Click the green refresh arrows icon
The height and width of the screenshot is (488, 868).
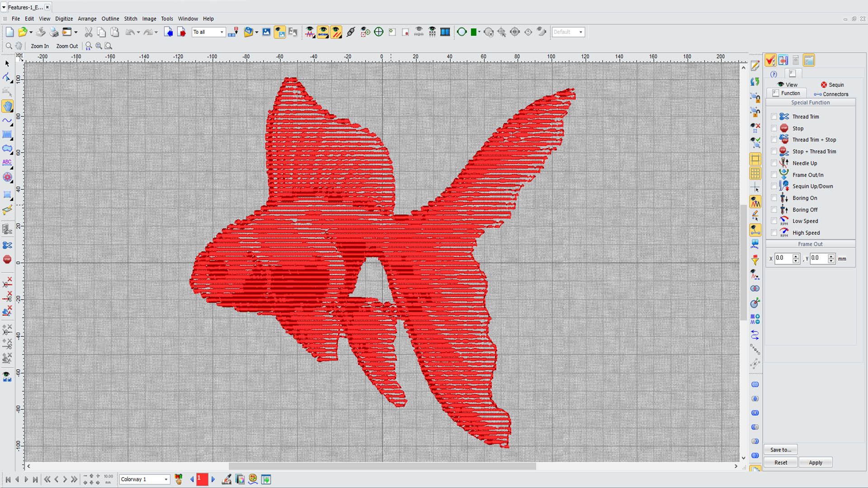click(x=755, y=82)
